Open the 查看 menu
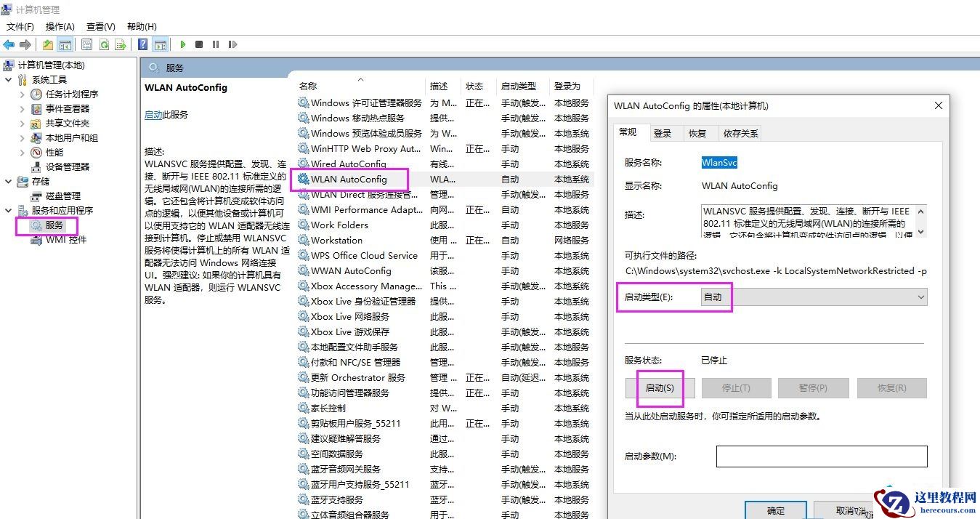 pos(100,26)
